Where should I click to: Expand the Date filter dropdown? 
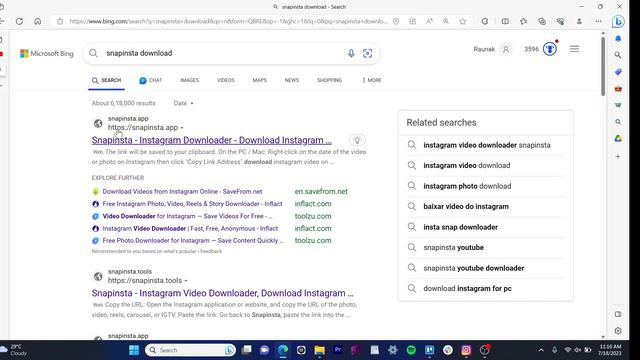coord(183,103)
